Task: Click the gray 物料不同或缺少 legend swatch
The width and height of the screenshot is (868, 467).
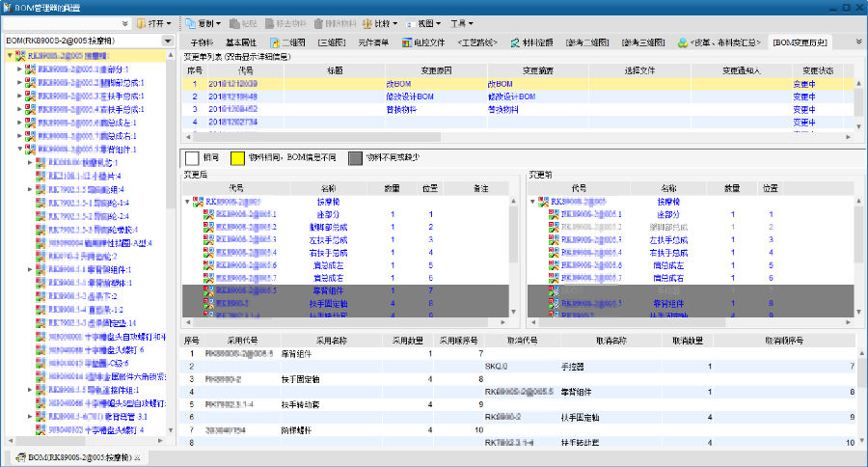Action: click(x=355, y=157)
